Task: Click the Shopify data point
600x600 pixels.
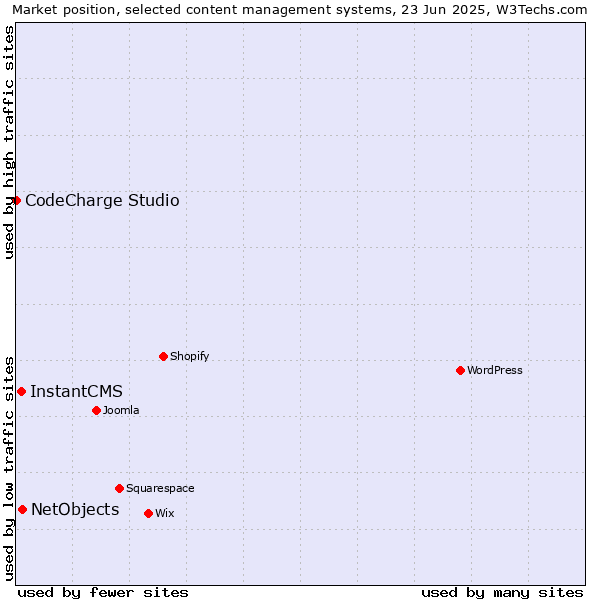Action: tap(163, 357)
